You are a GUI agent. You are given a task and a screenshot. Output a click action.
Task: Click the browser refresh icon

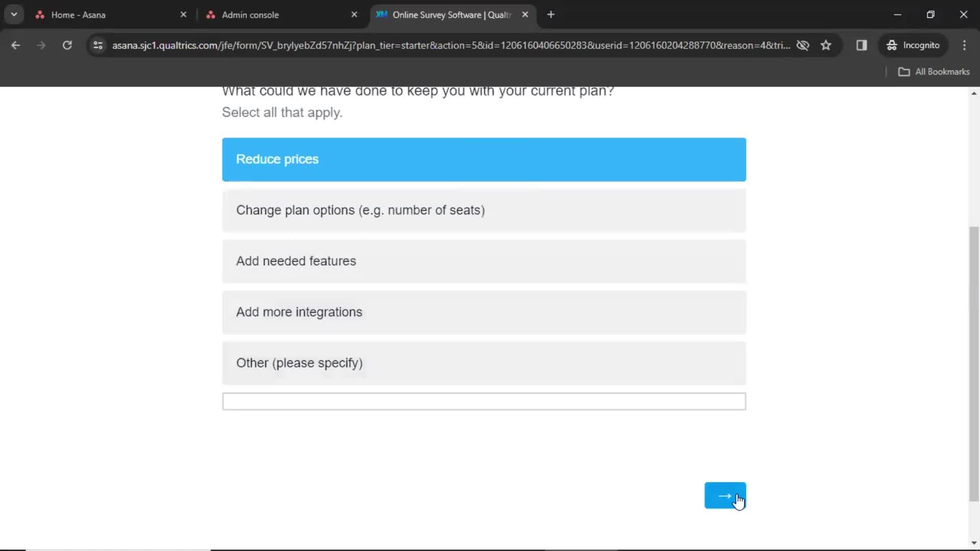click(x=67, y=45)
